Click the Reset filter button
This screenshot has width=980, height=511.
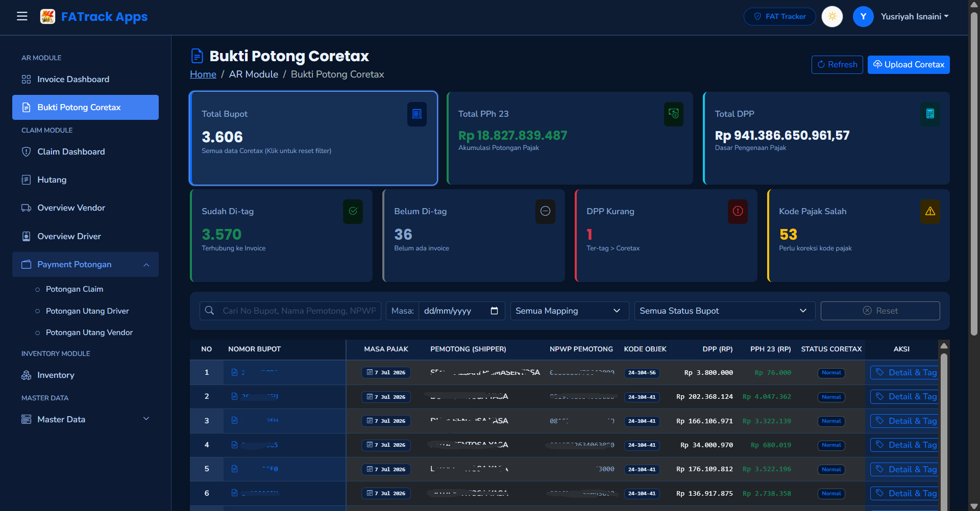coord(880,311)
